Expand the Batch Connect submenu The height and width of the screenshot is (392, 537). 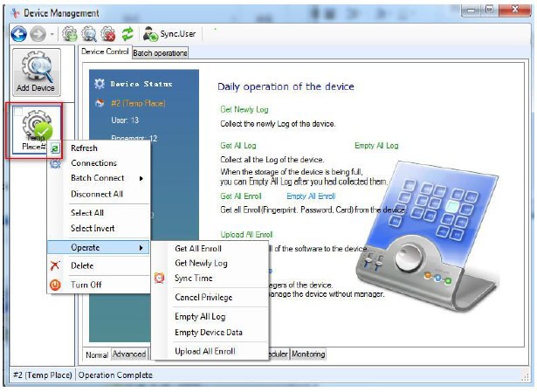[141, 178]
